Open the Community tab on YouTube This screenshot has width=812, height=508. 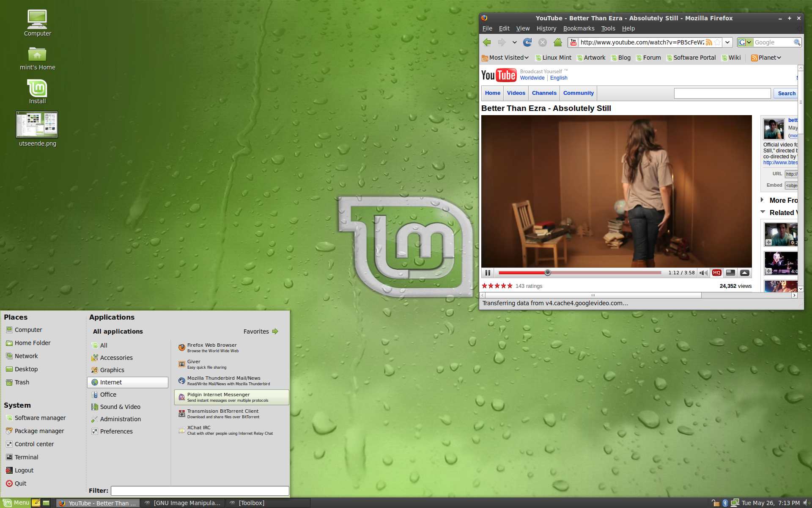578,93
